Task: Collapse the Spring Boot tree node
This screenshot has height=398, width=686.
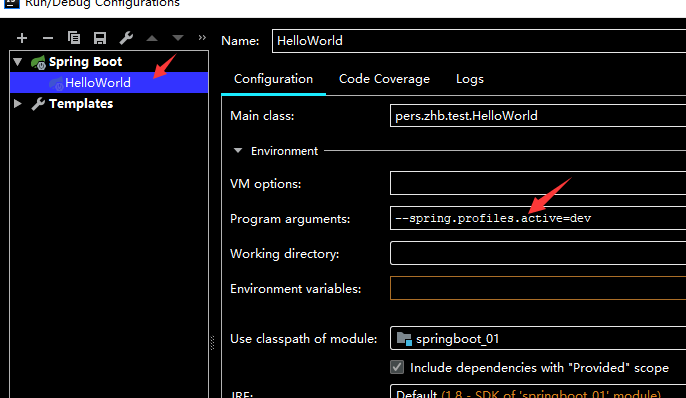Action: click(x=18, y=62)
